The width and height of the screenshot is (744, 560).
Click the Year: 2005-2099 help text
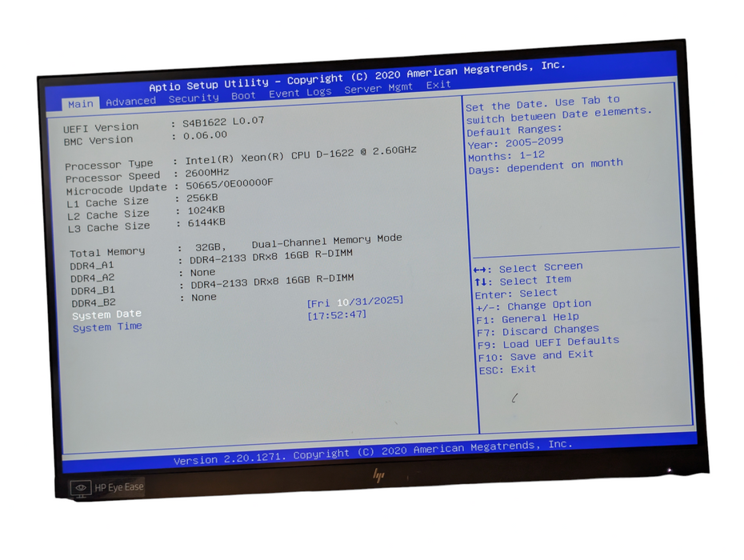click(x=515, y=143)
